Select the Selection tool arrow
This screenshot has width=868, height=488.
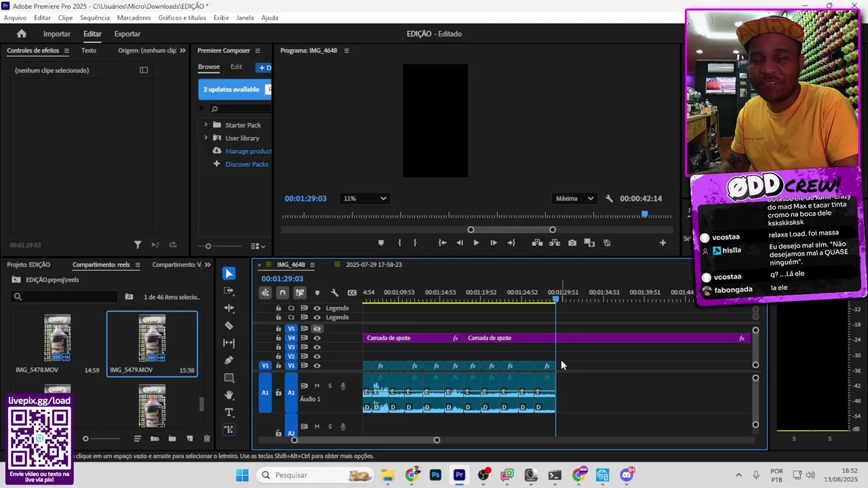229,273
